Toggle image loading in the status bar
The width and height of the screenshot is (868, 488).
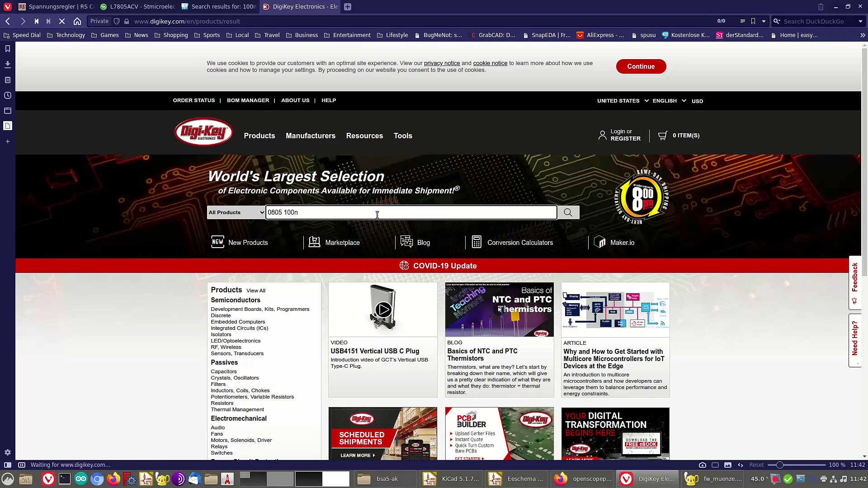click(x=727, y=465)
